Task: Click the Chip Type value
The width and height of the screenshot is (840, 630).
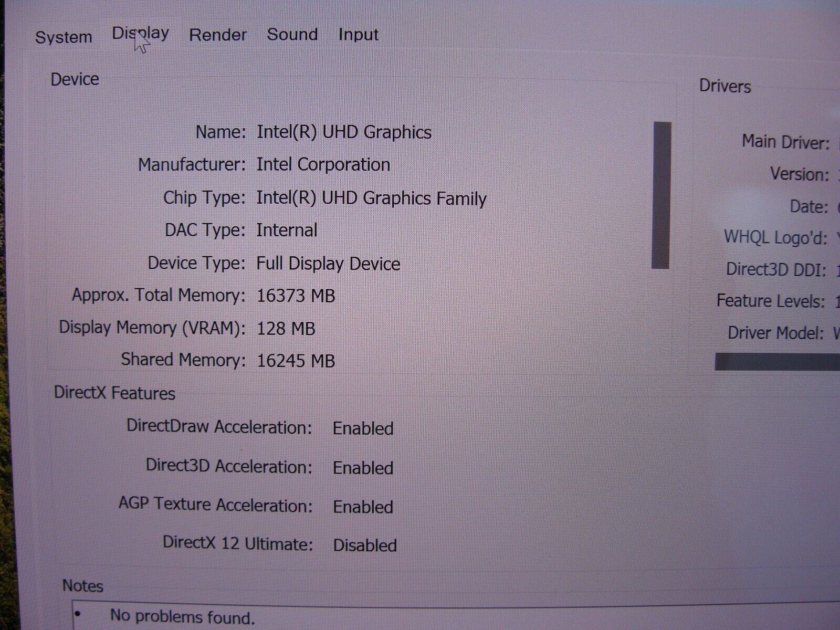Action: [x=371, y=198]
